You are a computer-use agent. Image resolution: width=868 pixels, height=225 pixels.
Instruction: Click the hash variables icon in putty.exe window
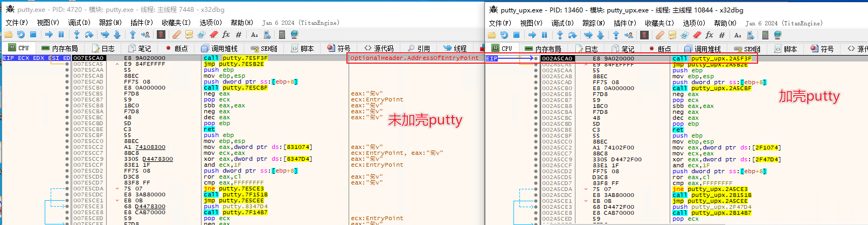(x=239, y=35)
